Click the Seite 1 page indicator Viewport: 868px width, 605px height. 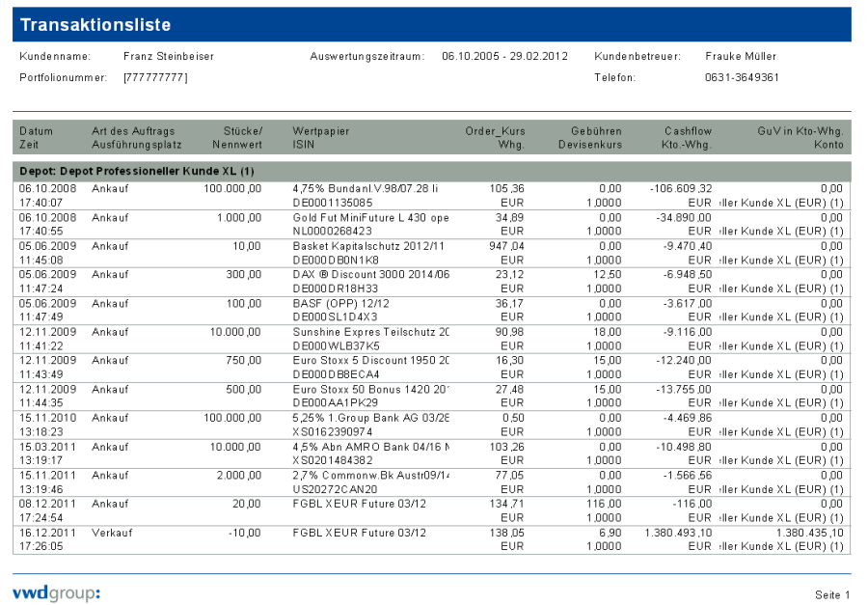click(x=832, y=594)
